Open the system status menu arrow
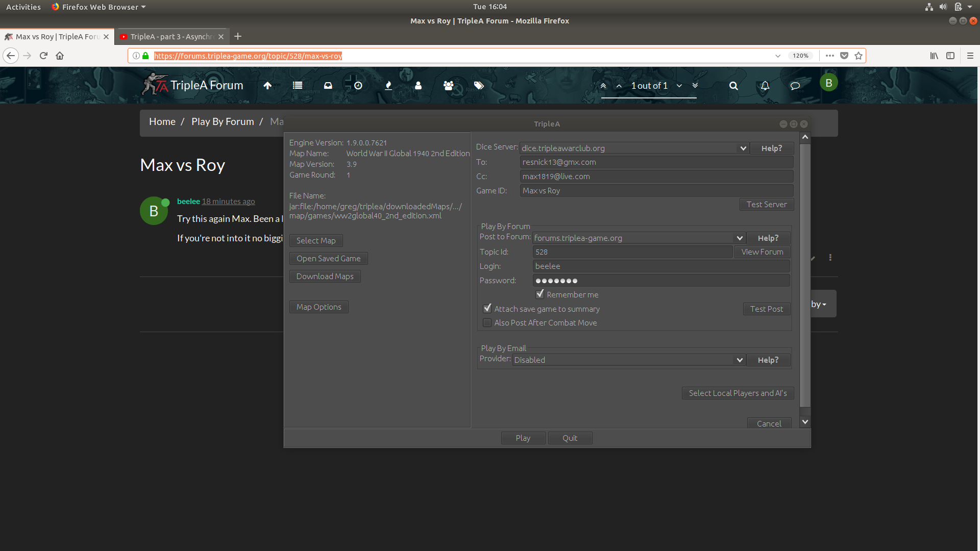This screenshot has height=551, width=980. [970, 7]
